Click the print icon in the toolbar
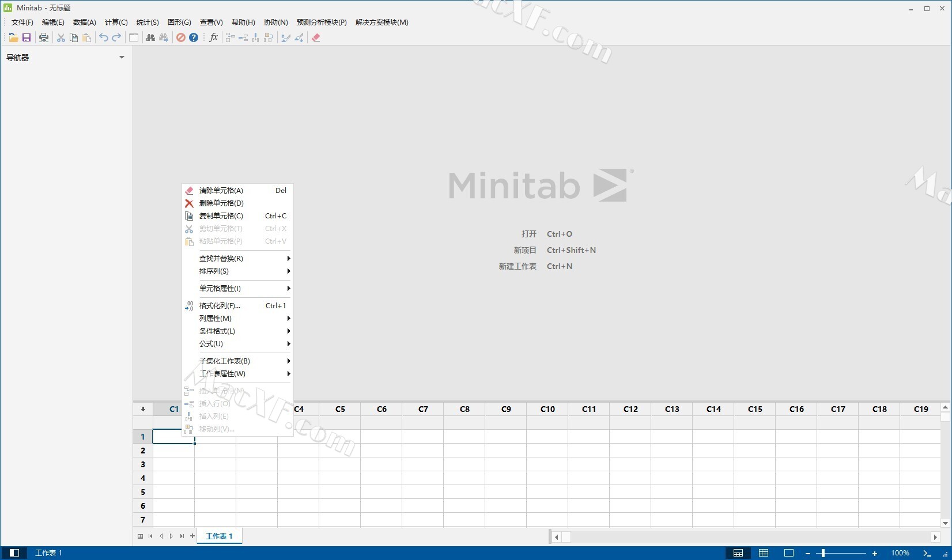 tap(44, 37)
